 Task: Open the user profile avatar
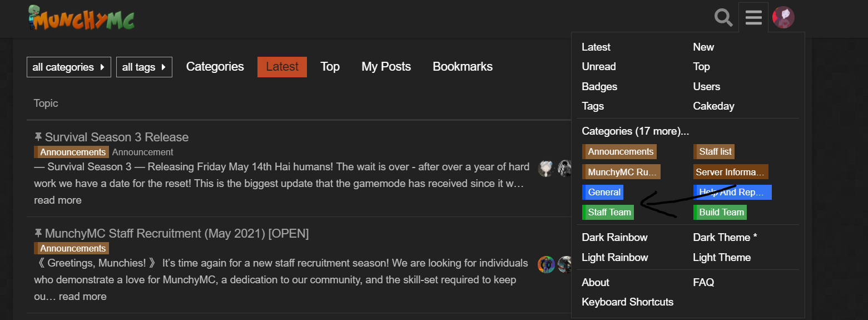point(783,18)
